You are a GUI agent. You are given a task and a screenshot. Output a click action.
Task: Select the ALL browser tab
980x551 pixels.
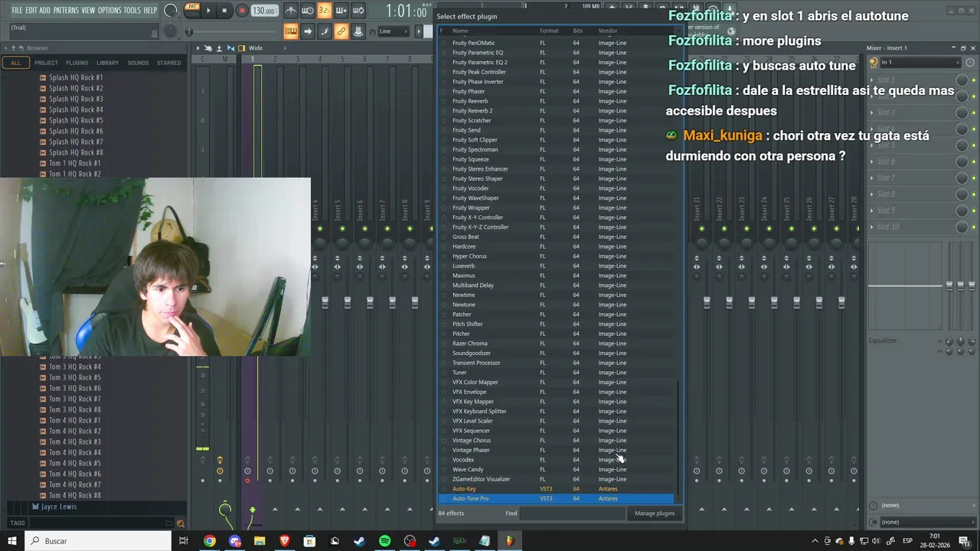click(x=15, y=63)
